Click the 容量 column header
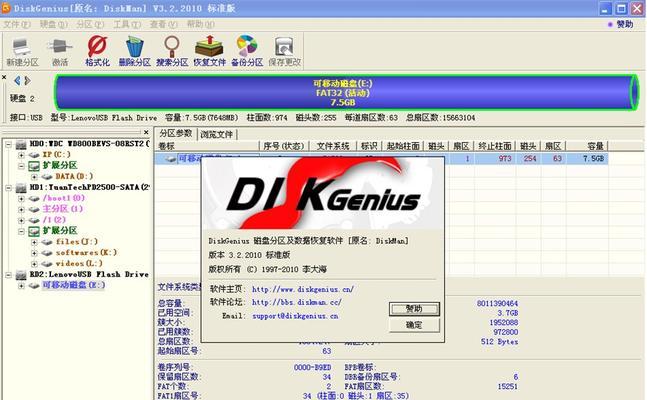Image resolution: width=647 pixels, height=400 pixels. (x=586, y=146)
